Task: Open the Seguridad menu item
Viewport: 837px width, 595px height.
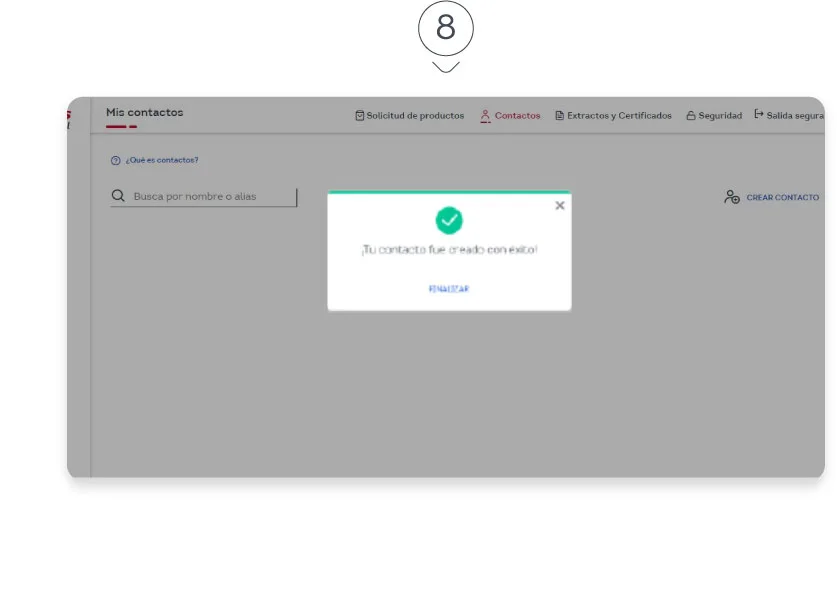Action: click(716, 114)
